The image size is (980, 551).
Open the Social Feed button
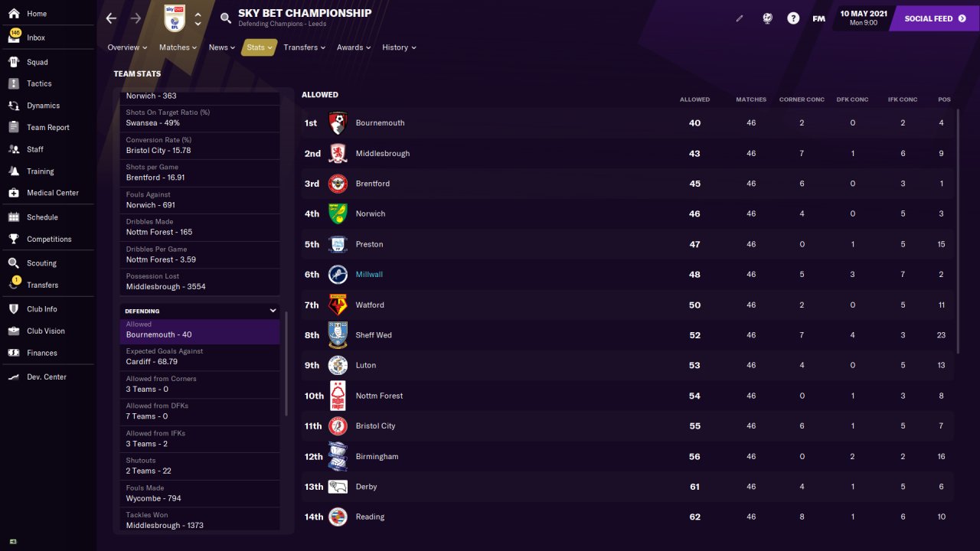[935, 18]
